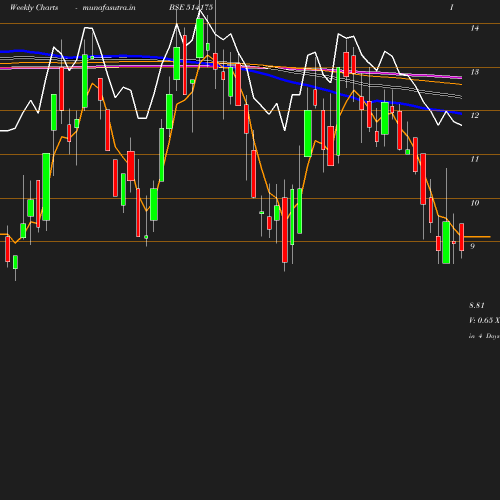Screen dimensions: 500x500
Task: Click the 'Weekly Charts' title text
Action: tap(34, 8)
